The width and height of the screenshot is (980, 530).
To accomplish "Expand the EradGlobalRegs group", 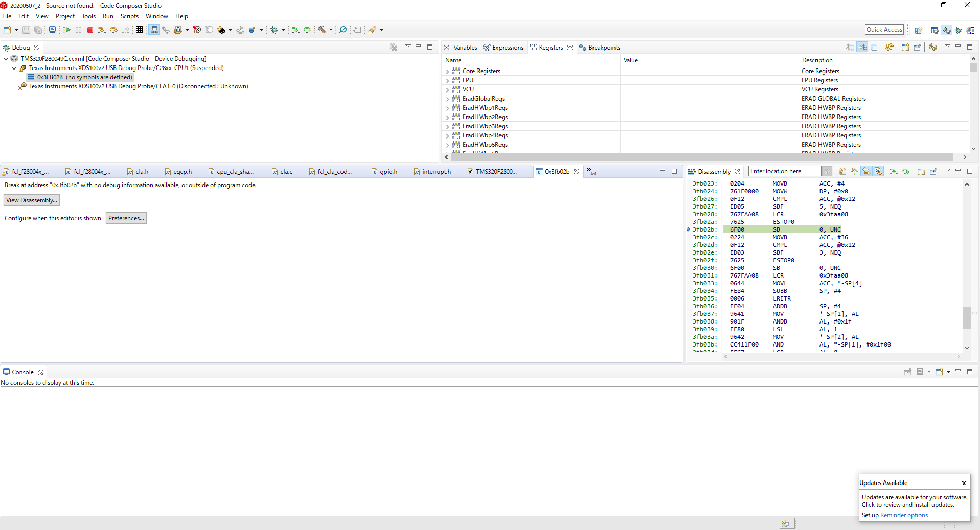I will point(448,99).
